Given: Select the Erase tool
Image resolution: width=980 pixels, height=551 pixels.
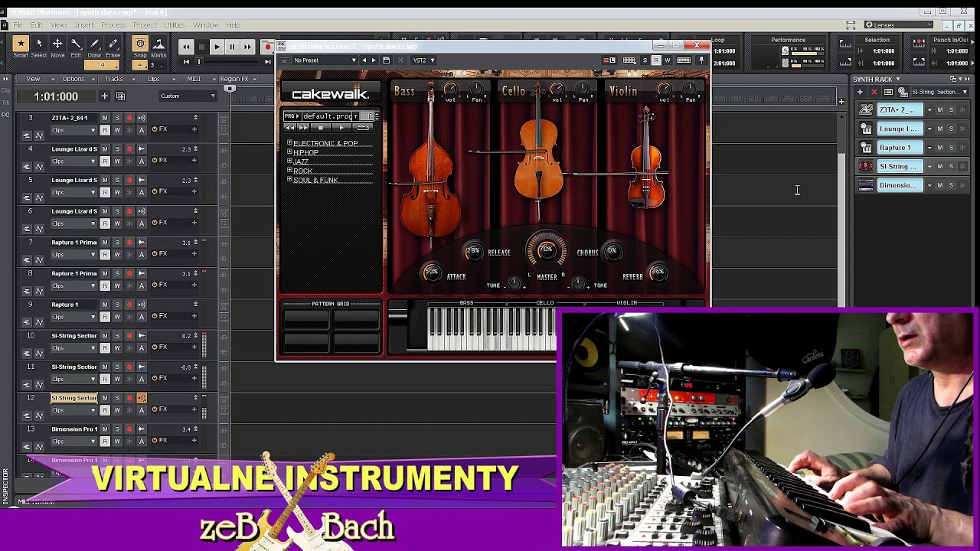Looking at the screenshot, I should tap(113, 47).
